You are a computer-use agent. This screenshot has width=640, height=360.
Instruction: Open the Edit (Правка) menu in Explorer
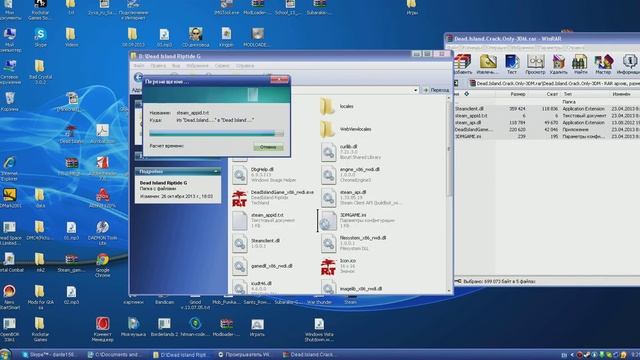[158, 66]
